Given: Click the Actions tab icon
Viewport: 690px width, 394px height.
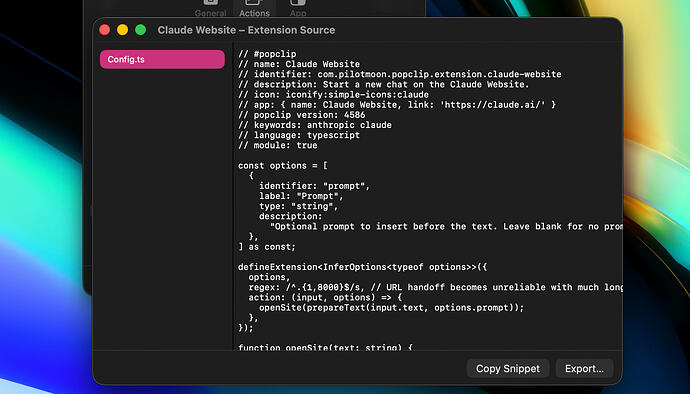Looking at the screenshot, I should [254, 3].
